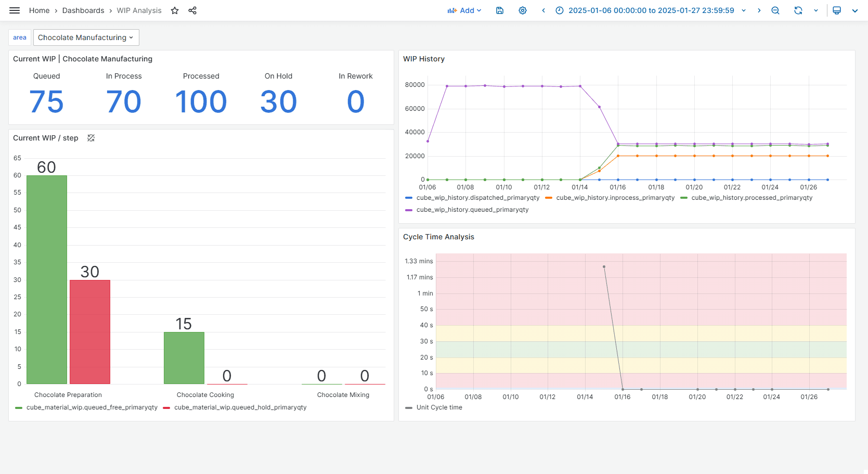Open the hamburger navigation menu
Viewport: 868px width, 474px height.
click(15, 10)
